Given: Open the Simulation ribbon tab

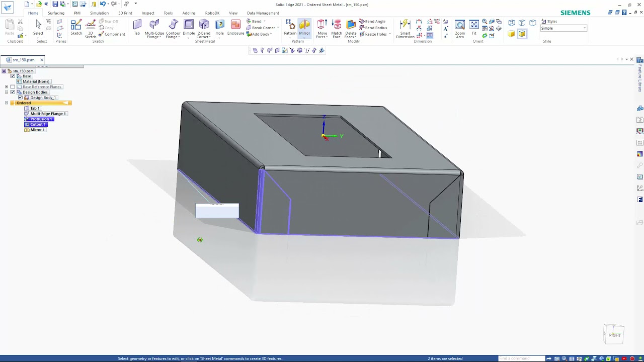Looking at the screenshot, I should 99,13.
